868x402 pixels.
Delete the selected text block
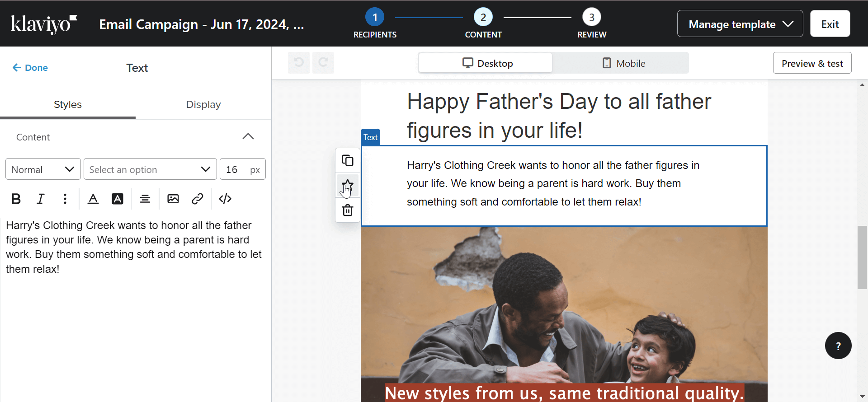click(x=348, y=210)
